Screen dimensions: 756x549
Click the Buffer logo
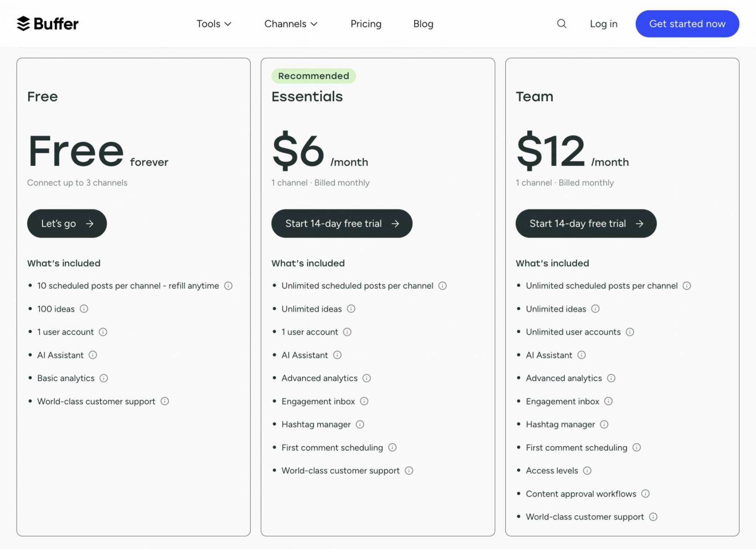(48, 24)
